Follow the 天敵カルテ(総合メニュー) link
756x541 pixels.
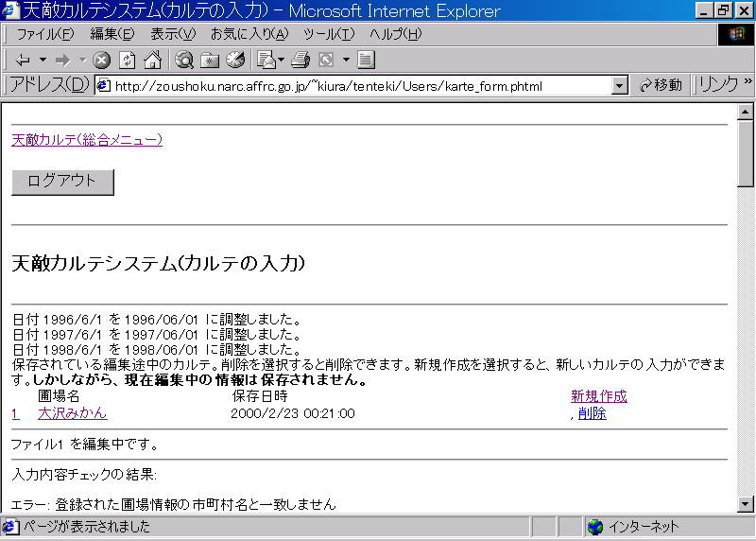tap(87, 140)
